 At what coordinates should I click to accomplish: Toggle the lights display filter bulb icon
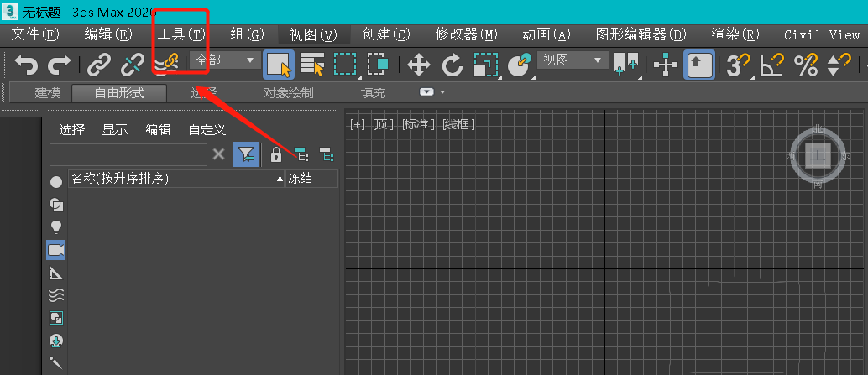point(56,227)
